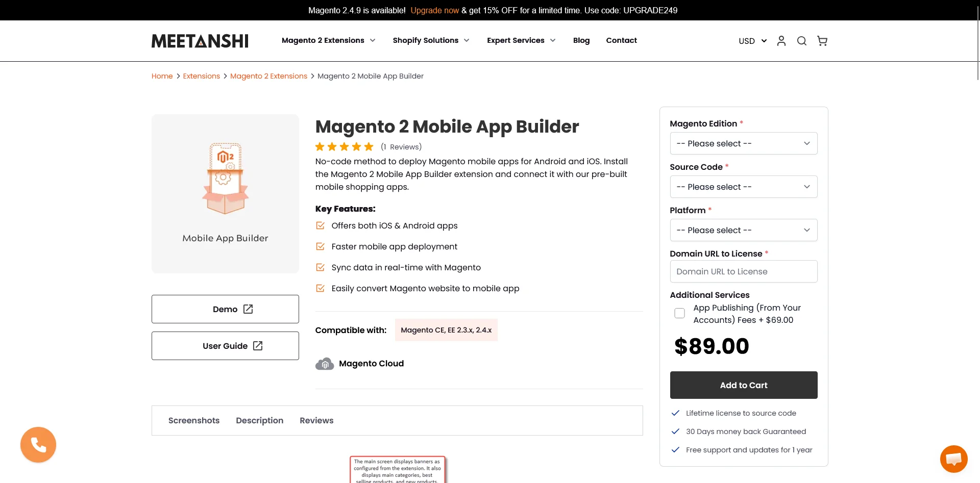The width and height of the screenshot is (980, 483).
Task: Focus the Domain URL to License field
Action: pos(744,271)
